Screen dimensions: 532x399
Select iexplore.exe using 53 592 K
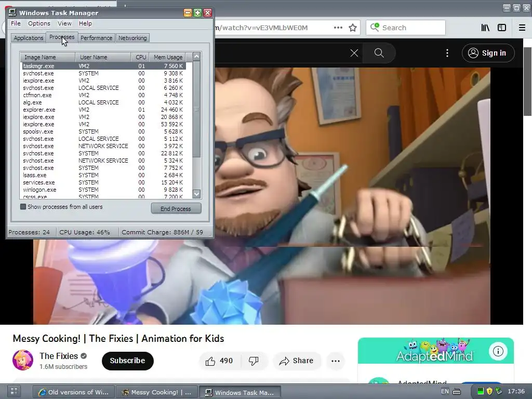104,124
